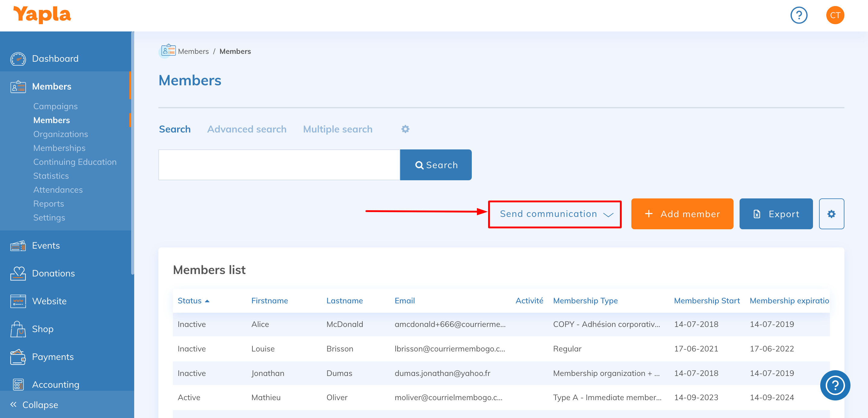The width and height of the screenshot is (868, 418).
Task: Open search settings gear beside Multiple search
Action: pyautogui.click(x=405, y=129)
